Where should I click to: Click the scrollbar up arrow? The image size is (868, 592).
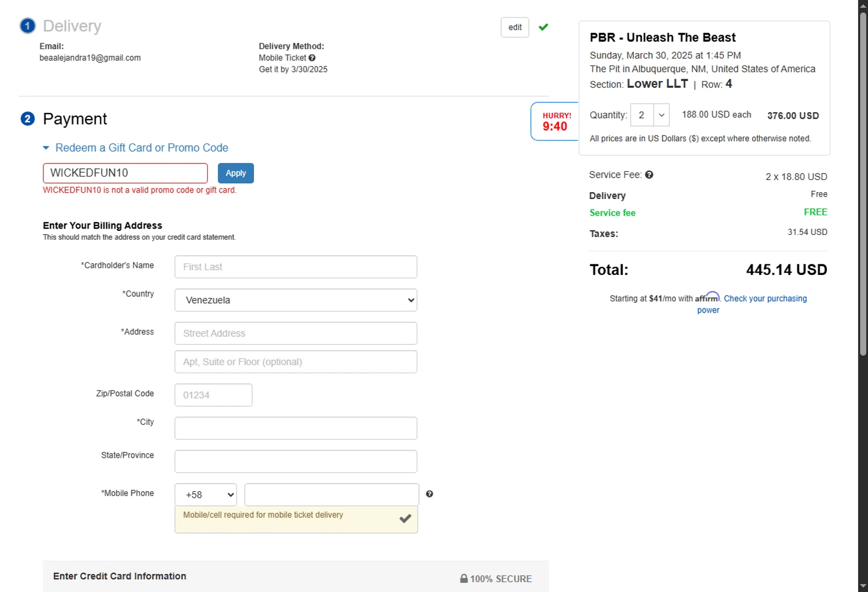pyautogui.click(x=863, y=5)
